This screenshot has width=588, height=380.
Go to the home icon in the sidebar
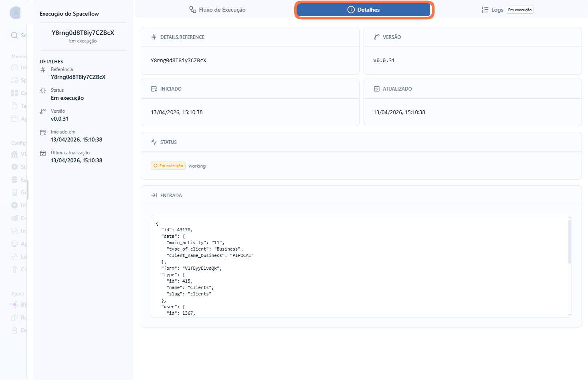coord(14,67)
